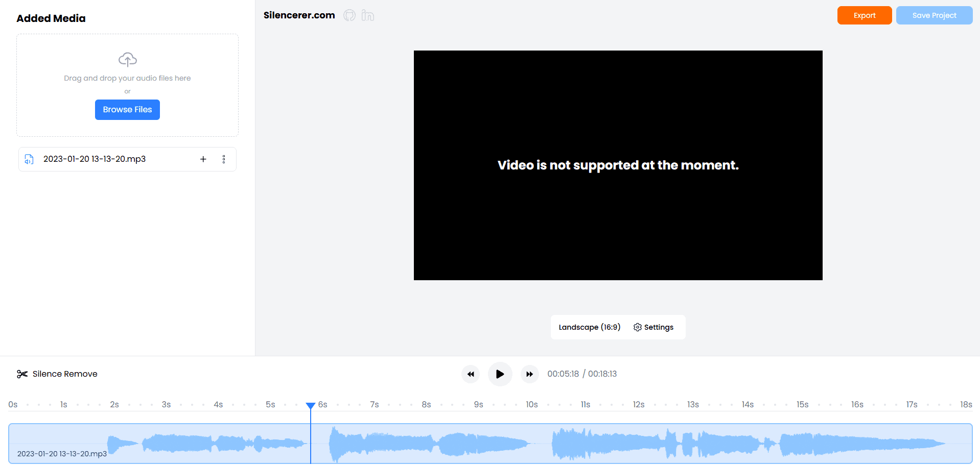Image resolution: width=980 pixels, height=466 pixels.
Task: Open the GitHub icon link
Action: point(349,15)
